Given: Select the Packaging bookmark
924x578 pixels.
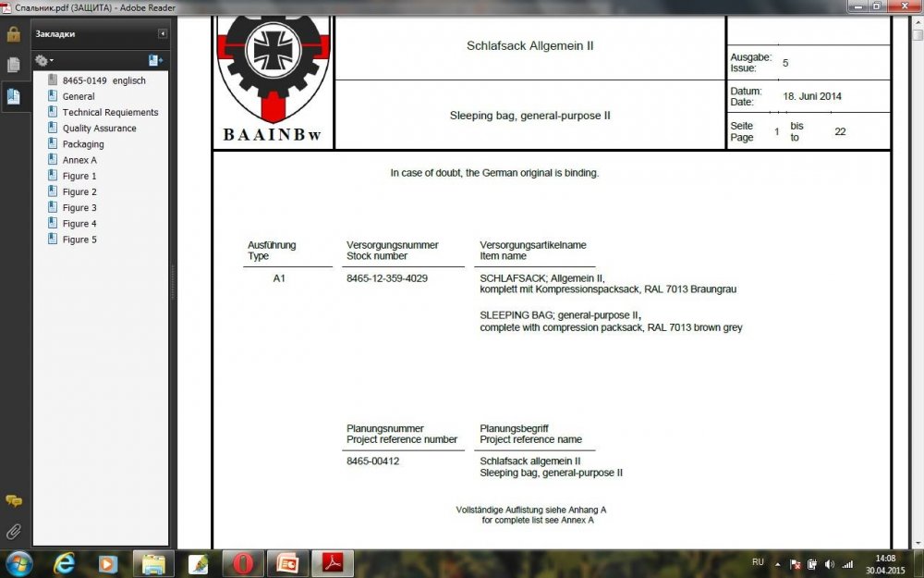Looking at the screenshot, I should pos(83,144).
